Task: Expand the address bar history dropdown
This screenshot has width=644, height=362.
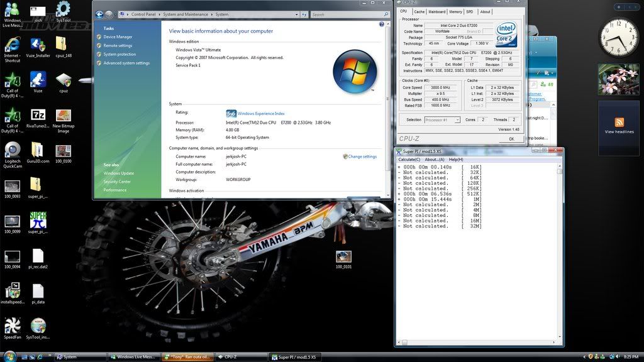Action: pyautogui.click(x=297, y=14)
